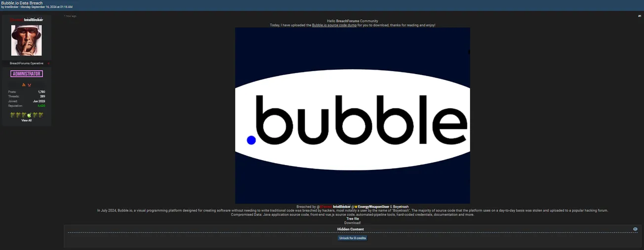Click the green apple badge icon
The height and width of the screenshot is (250, 644).
point(29,115)
